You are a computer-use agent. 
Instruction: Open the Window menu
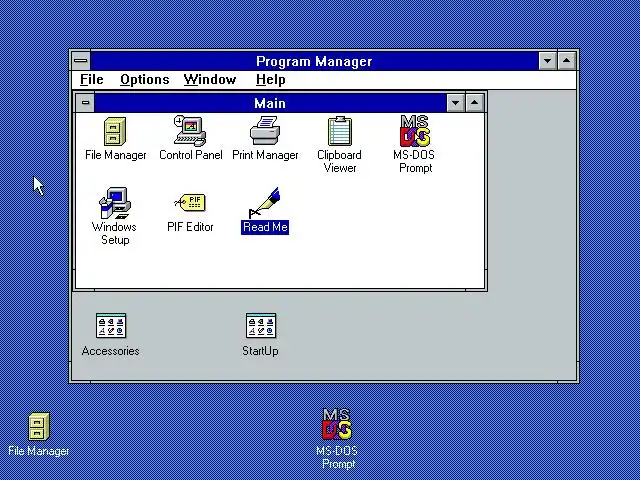[x=210, y=80]
